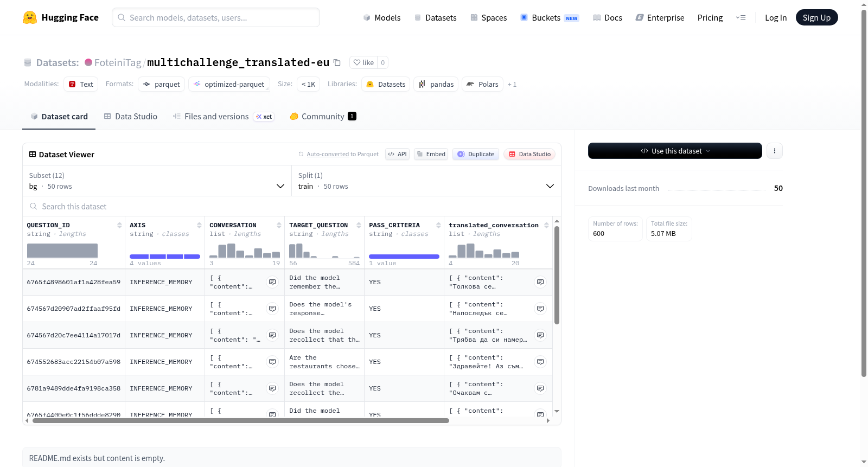
Task: Filter by the <1K size tag
Action: [x=309, y=84]
